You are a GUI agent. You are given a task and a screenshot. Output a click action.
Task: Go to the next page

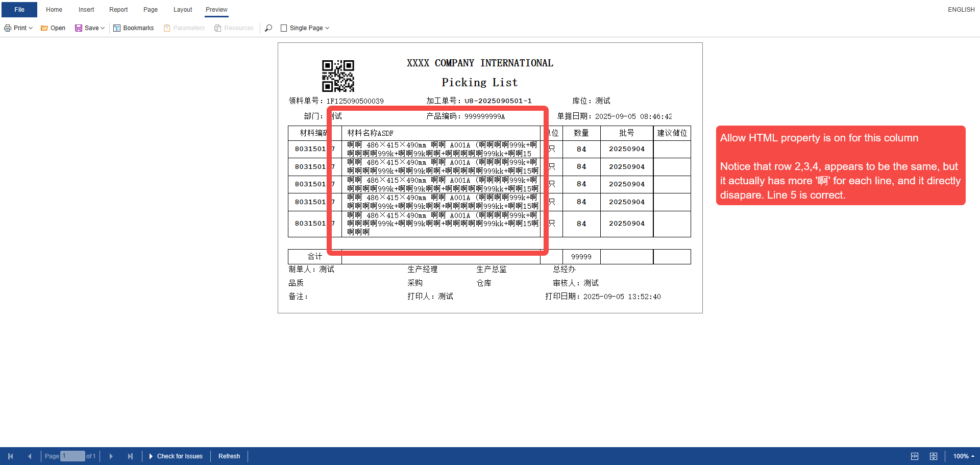point(111,456)
